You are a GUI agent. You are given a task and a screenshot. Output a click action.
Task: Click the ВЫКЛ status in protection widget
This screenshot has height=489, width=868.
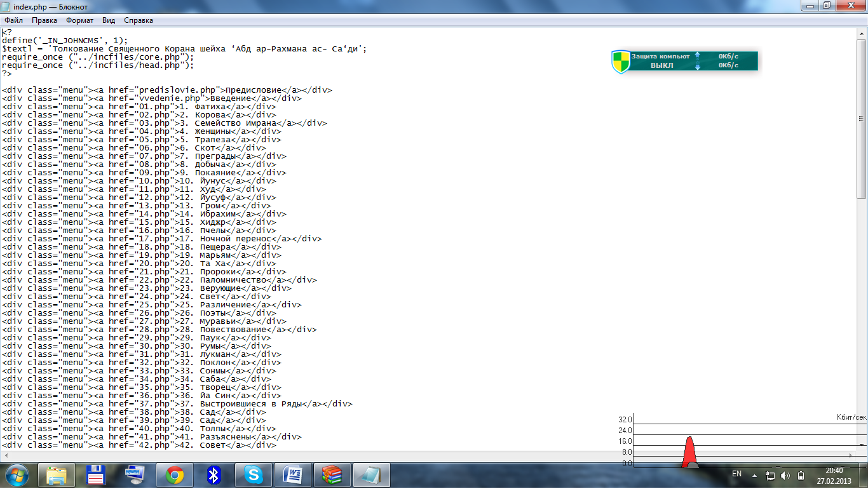[661, 65]
